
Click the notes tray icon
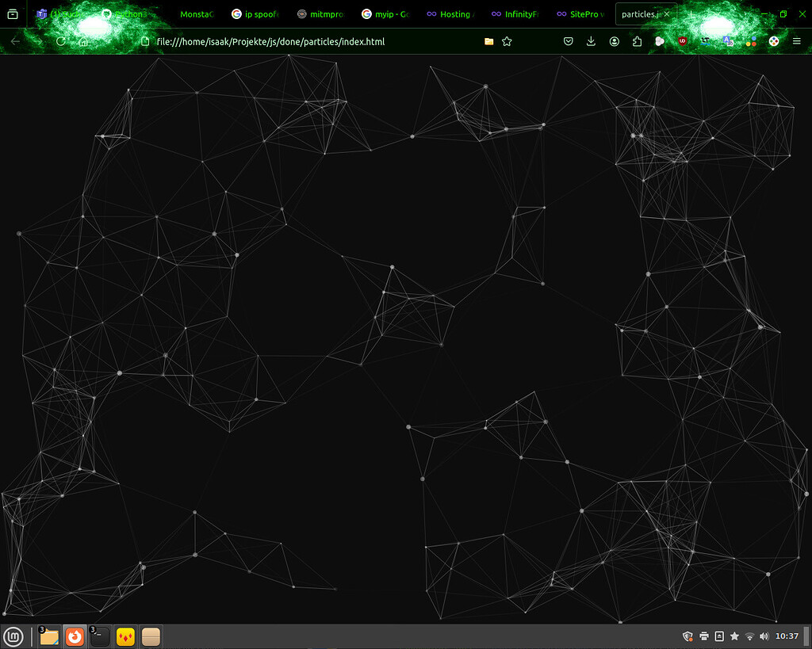point(719,636)
